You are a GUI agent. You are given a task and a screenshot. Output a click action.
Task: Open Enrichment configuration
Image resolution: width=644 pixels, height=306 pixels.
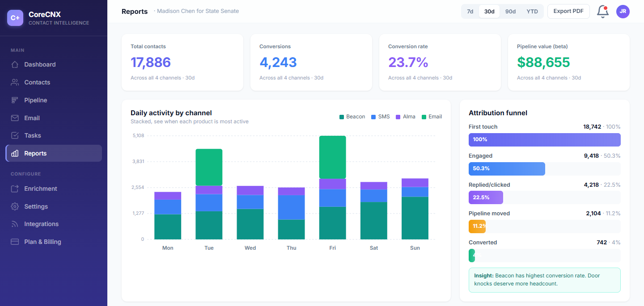54,189
